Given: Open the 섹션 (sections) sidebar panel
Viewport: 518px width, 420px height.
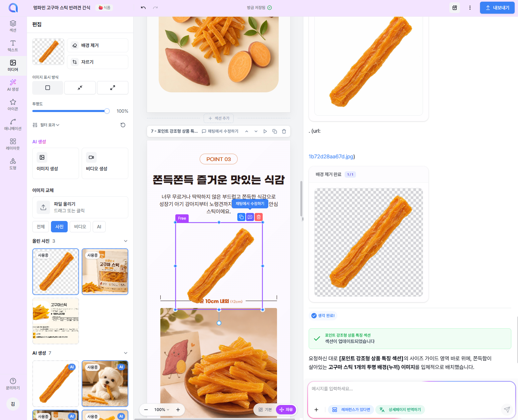Looking at the screenshot, I should (13, 26).
